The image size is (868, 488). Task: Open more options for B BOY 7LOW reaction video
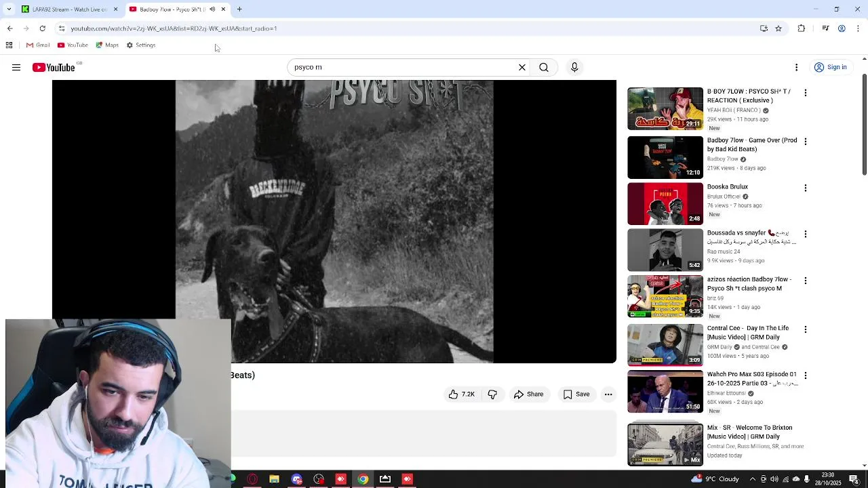tap(806, 93)
